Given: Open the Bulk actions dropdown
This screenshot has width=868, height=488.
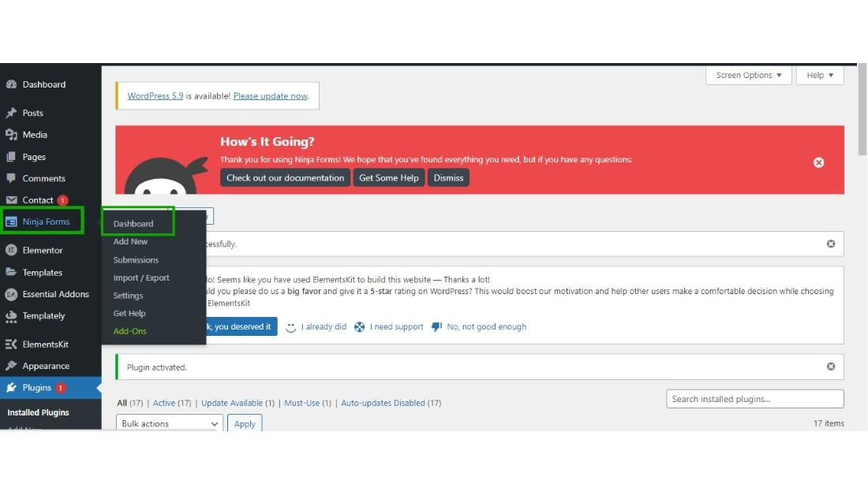Looking at the screenshot, I should click(x=170, y=423).
